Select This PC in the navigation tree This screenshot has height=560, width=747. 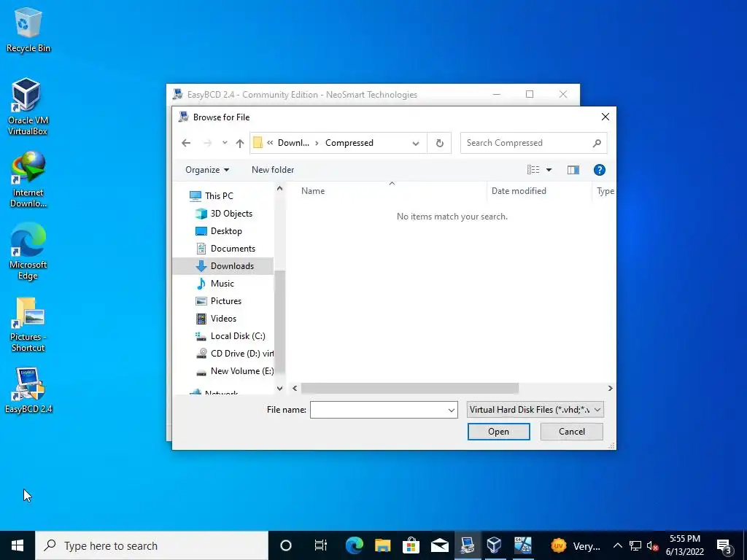coord(219,195)
